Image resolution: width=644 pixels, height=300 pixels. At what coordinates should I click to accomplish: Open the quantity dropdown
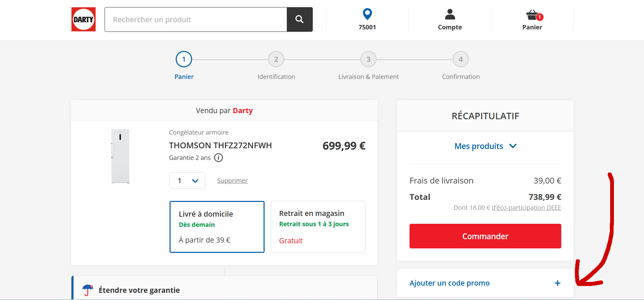(187, 180)
